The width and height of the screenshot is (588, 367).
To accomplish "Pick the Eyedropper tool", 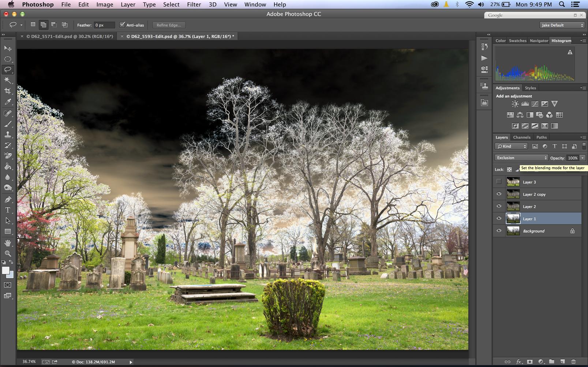I will point(8,102).
